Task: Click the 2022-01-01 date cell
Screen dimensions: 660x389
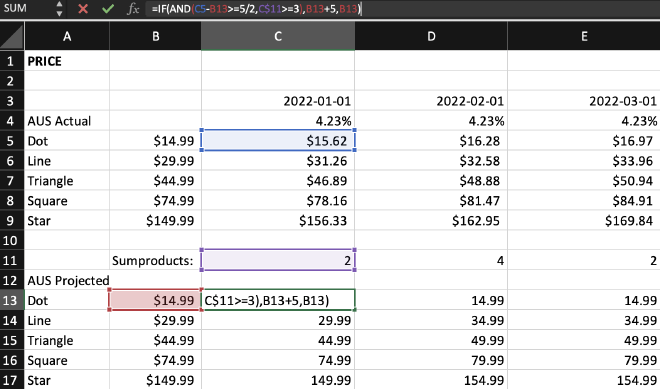Action: click(x=278, y=101)
